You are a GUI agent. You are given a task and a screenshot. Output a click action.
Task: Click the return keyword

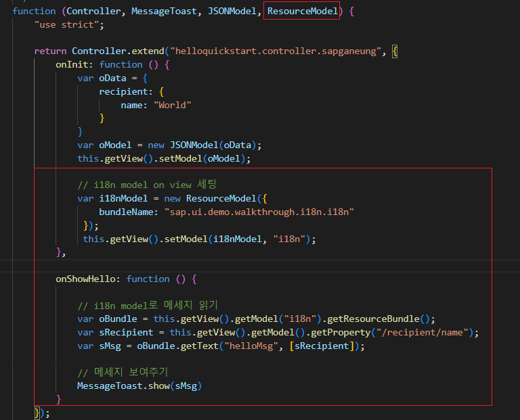coord(50,51)
